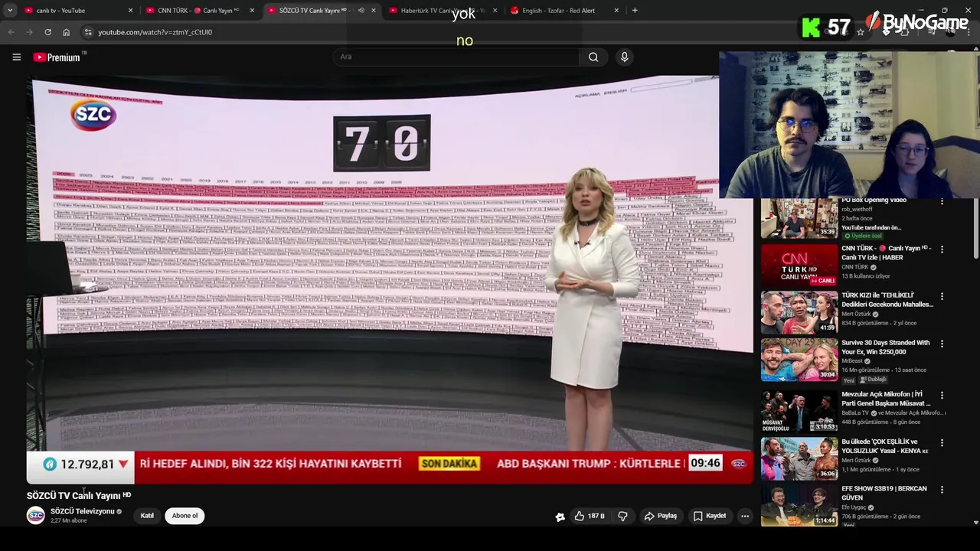Open Mevzular Açık Mikrofon video thumbnail
This screenshot has height=551, width=980.
click(799, 411)
